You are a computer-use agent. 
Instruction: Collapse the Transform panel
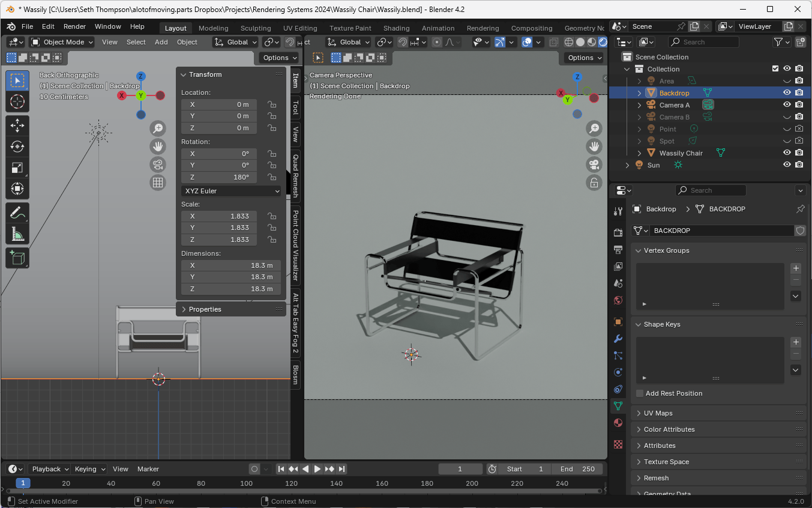coord(184,74)
